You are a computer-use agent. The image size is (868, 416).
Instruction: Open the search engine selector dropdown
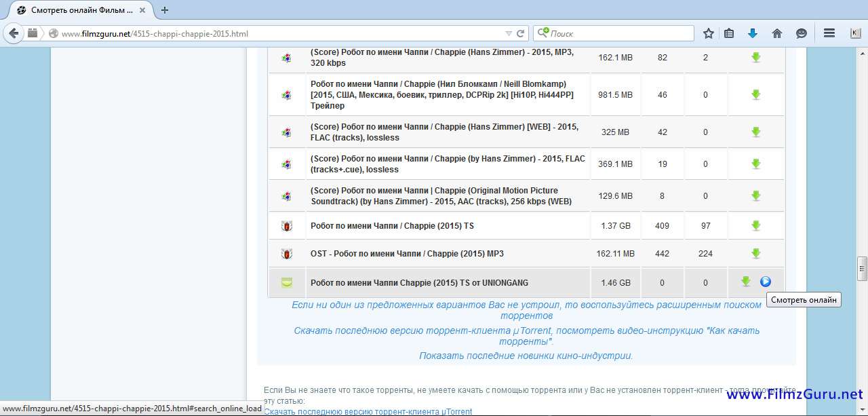point(542,33)
